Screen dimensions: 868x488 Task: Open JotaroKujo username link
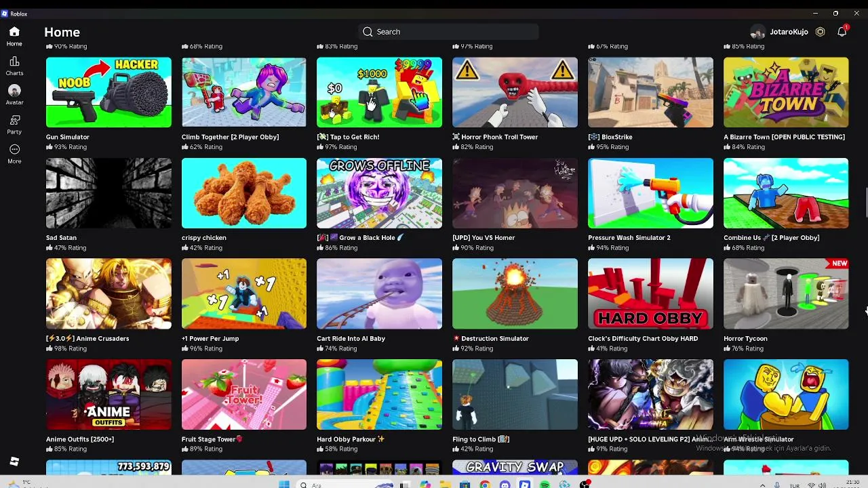tap(789, 32)
